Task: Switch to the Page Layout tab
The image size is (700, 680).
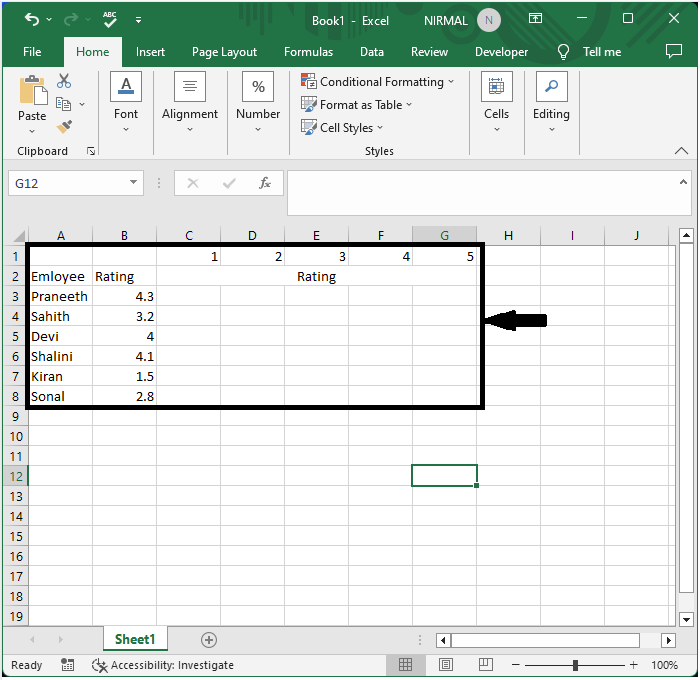Action: click(x=224, y=52)
